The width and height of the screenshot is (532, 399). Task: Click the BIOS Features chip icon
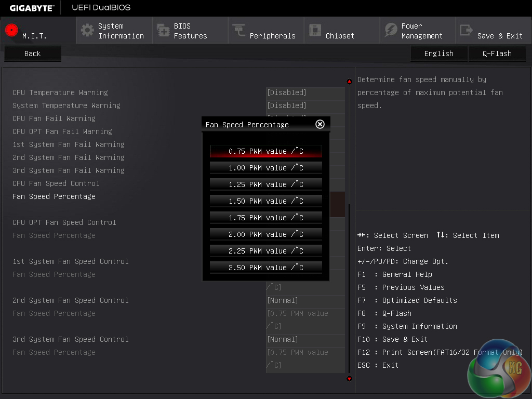[x=163, y=30]
